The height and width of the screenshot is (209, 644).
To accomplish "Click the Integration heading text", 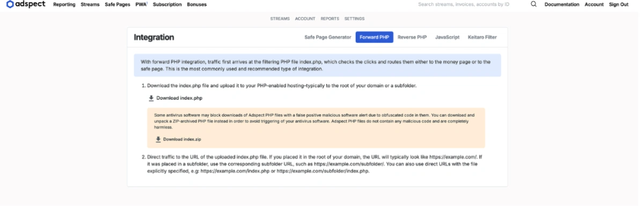I will pos(154,38).
